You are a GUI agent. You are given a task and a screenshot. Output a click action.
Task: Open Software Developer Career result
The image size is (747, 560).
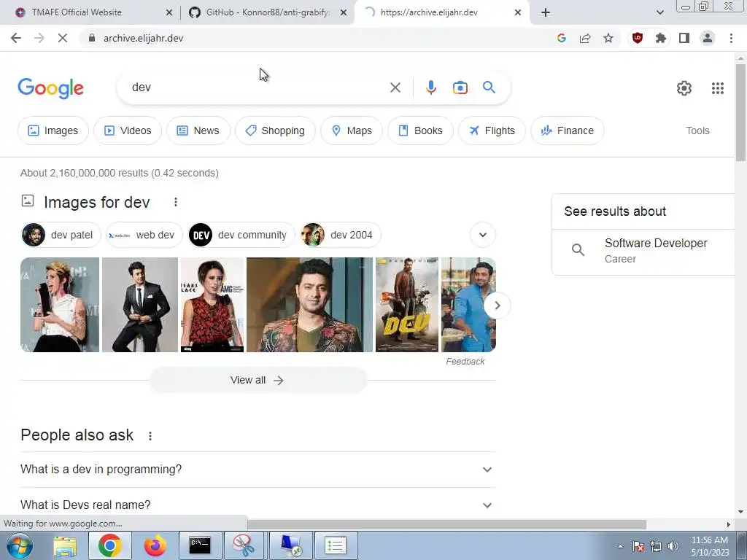click(x=643, y=251)
